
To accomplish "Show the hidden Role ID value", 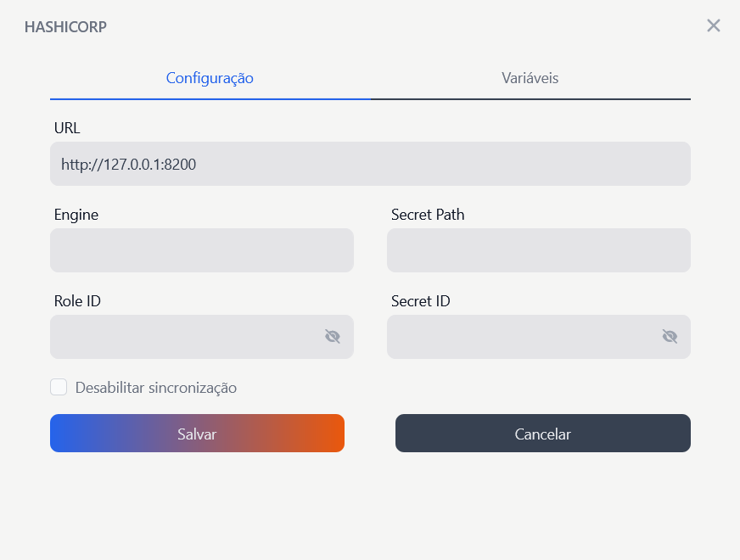I will tap(333, 337).
